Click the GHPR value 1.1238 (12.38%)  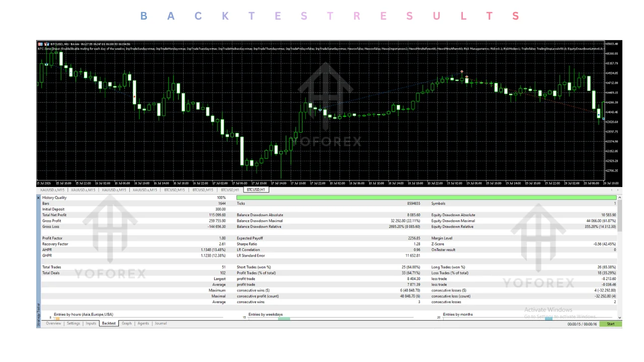[x=214, y=255]
